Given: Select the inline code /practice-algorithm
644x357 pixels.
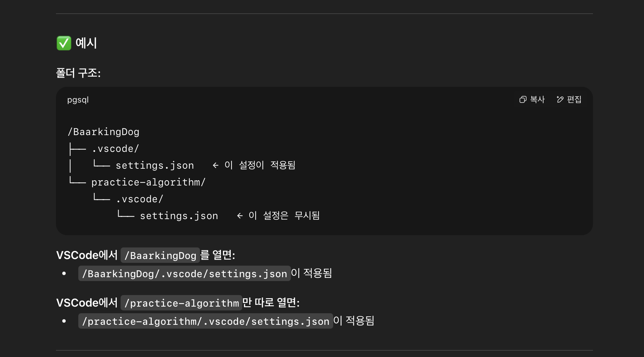Looking at the screenshot, I should click(181, 303).
